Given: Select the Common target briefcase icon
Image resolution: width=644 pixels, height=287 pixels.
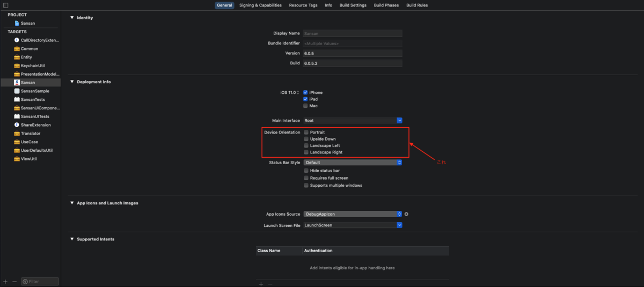Looking at the screenshot, I should 17,49.
